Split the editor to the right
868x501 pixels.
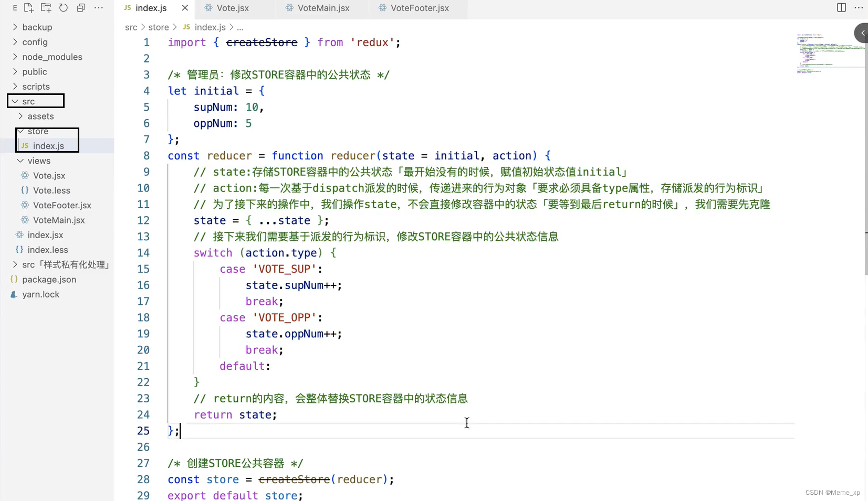[841, 7]
